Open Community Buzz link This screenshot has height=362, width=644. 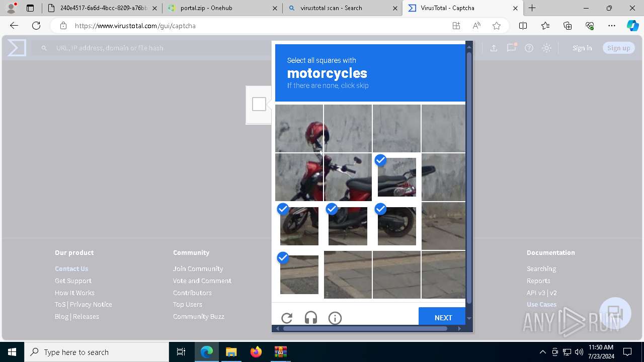(x=199, y=316)
